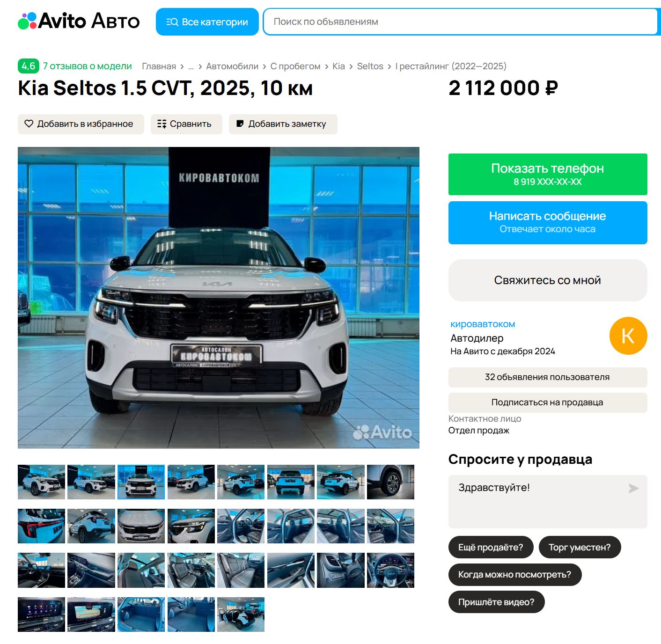Viewport: 661px width, 644px height.
Task: Click the Avito Авто logo
Action: pos(79,21)
